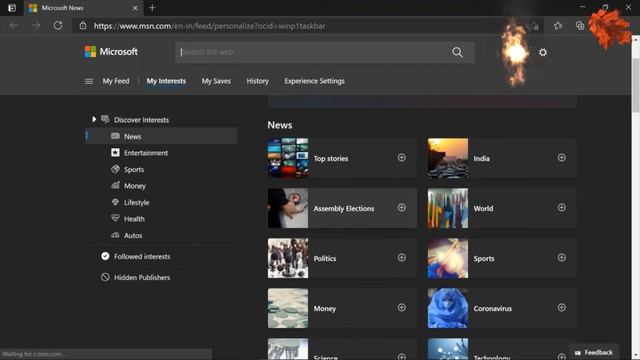Click the World card label
This screenshot has width=640, height=360.
coord(483,208)
